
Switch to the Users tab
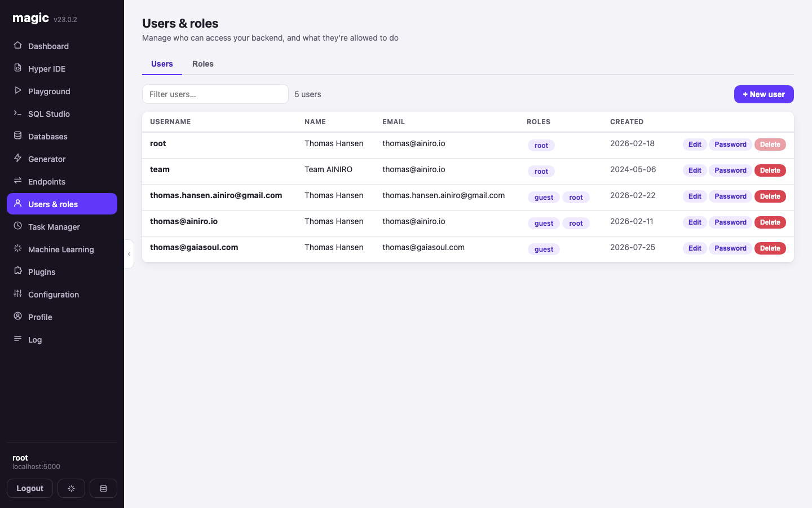[162, 64]
